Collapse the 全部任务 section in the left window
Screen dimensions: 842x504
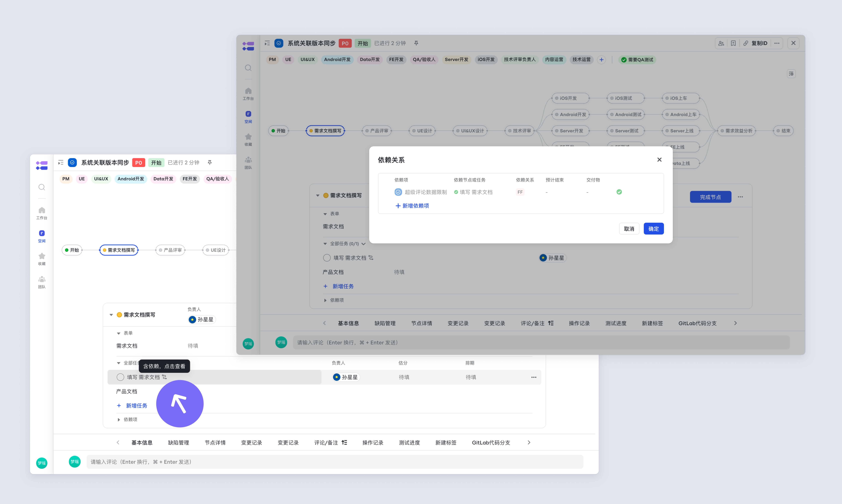coord(119,363)
